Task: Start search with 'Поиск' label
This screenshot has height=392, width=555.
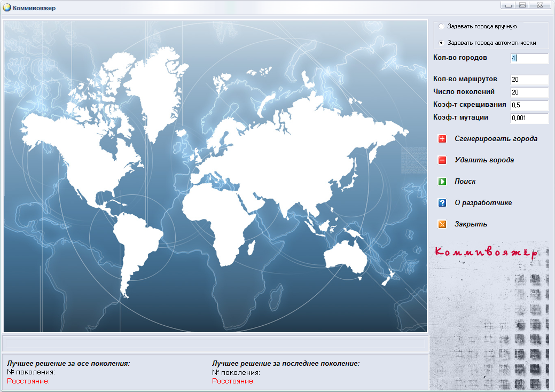Action: pyautogui.click(x=465, y=181)
